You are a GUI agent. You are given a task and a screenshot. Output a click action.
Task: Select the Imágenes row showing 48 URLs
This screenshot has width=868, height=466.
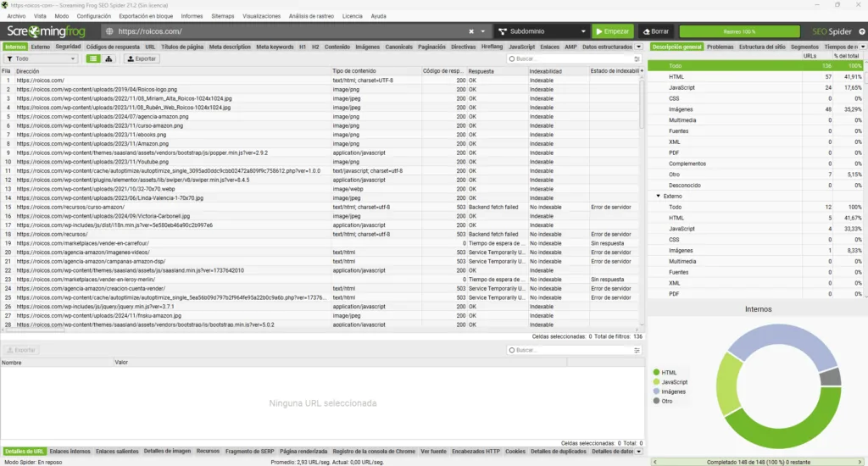click(x=755, y=109)
